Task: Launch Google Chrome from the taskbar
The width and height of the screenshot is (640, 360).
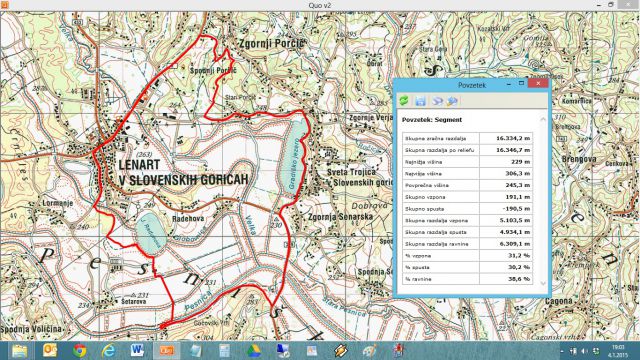Action: point(80,351)
